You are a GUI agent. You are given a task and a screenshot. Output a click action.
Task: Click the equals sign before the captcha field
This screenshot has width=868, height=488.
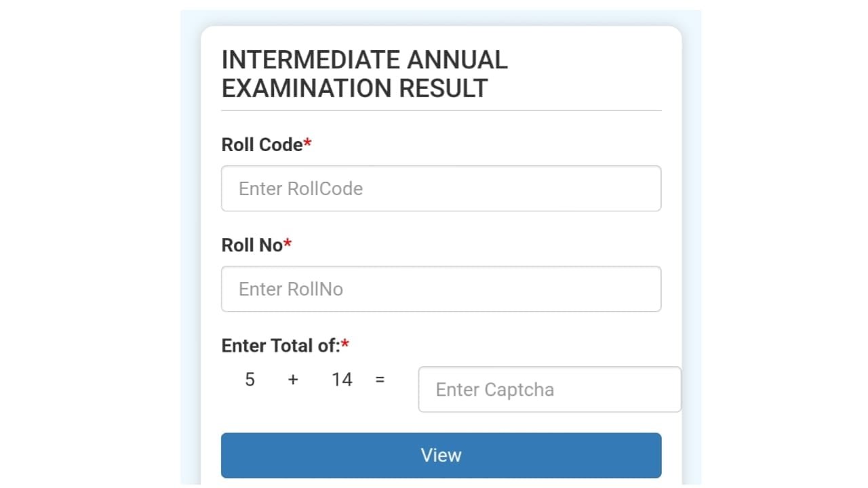pyautogui.click(x=380, y=381)
